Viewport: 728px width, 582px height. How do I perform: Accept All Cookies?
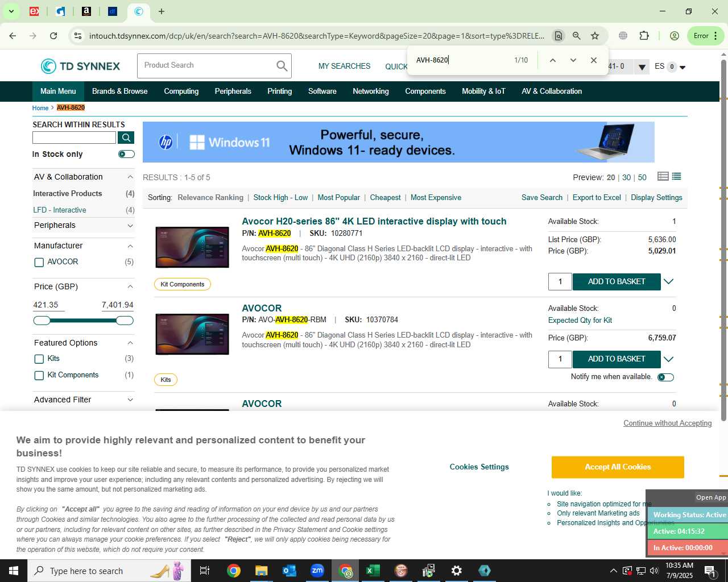(618, 467)
